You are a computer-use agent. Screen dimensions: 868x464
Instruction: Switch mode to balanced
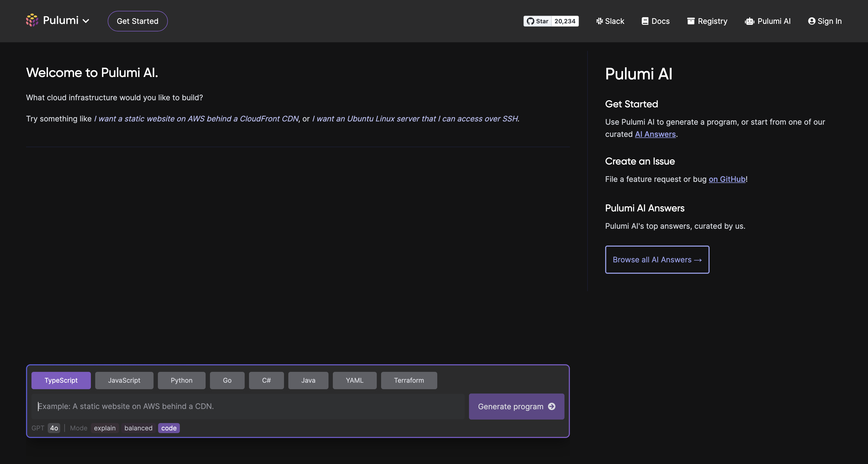(139, 428)
